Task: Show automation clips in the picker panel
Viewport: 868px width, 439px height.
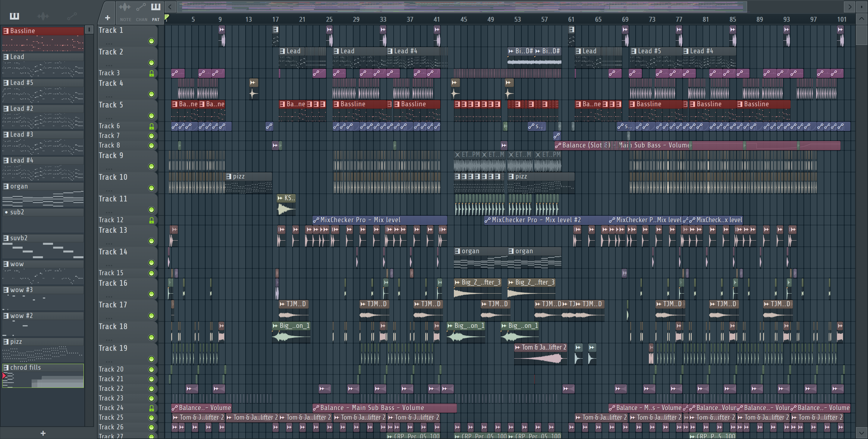Action: (72, 16)
